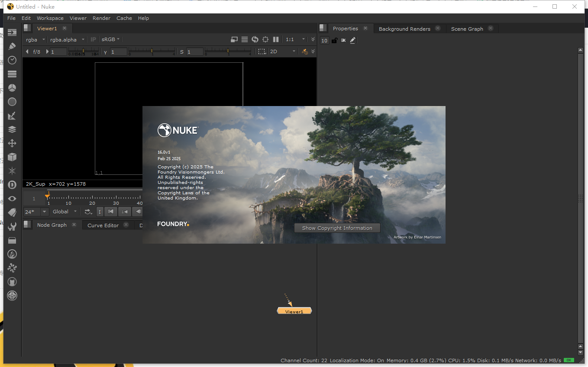Open the sRGB viewer process dropdown

click(x=110, y=39)
